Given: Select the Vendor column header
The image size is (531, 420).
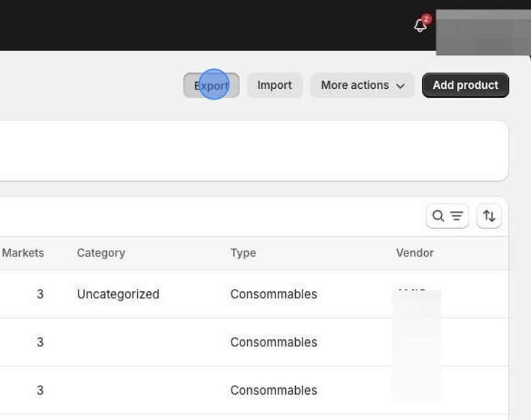Looking at the screenshot, I should pyautogui.click(x=415, y=253).
